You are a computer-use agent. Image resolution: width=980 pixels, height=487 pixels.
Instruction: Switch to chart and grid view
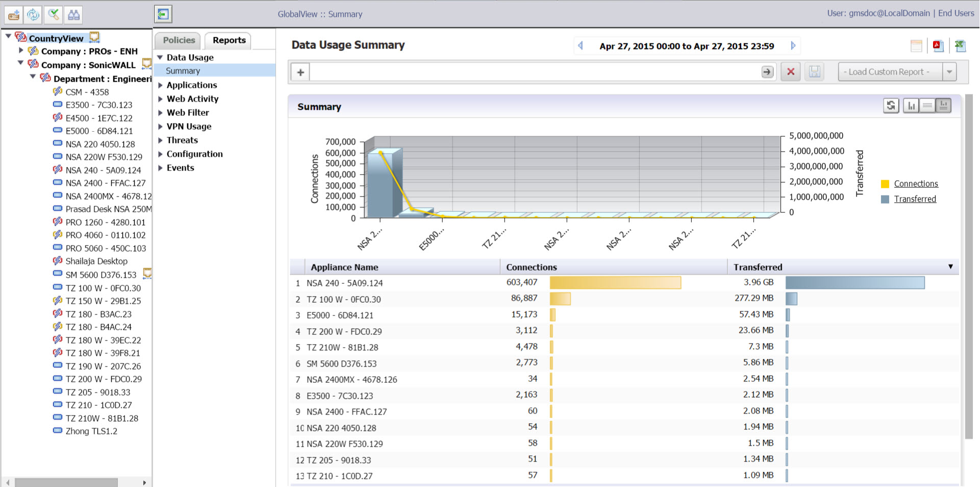943,106
